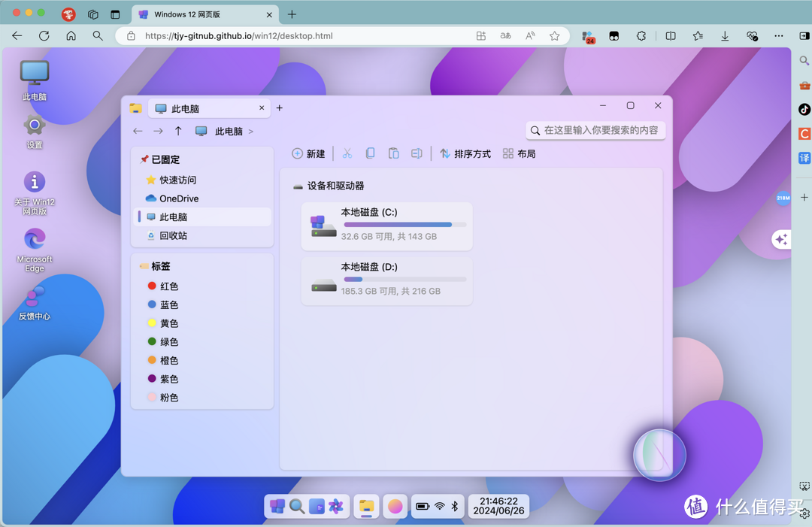Collapse the 已固定 sidebar section
812x527 pixels.
pyautogui.click(x=160, y=159)
